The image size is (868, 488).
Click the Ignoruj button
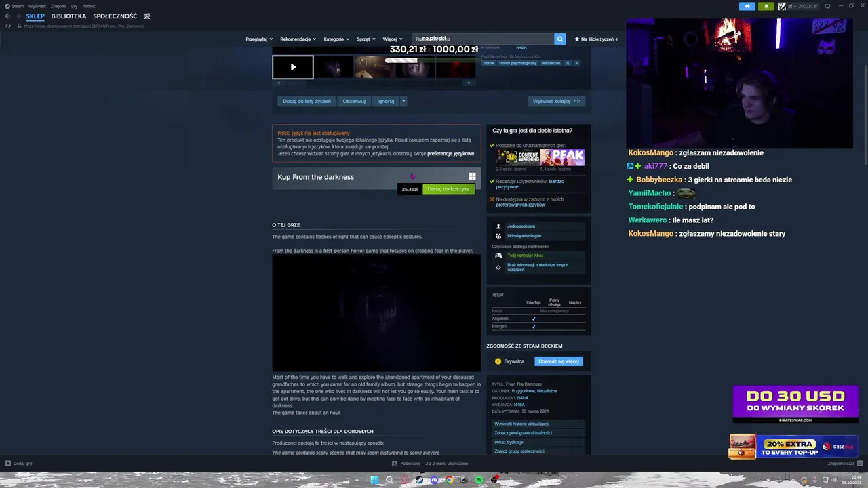(386, 101)
